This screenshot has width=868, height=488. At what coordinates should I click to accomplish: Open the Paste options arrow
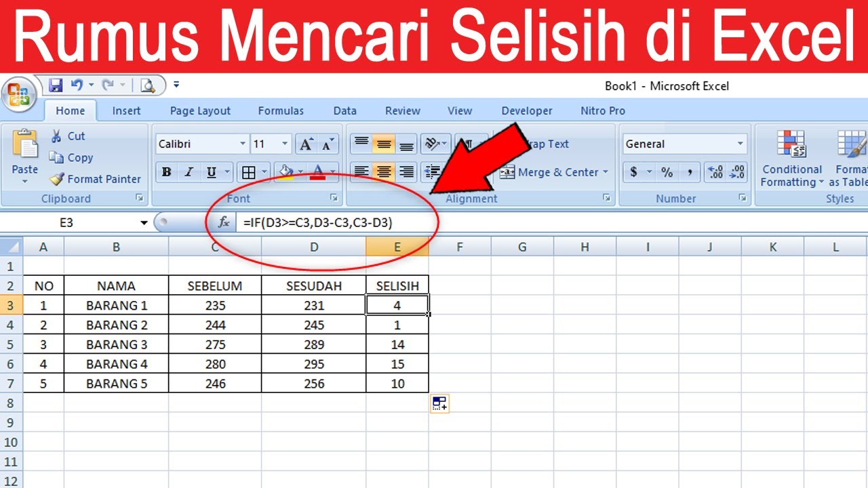(x=25, y=182)
